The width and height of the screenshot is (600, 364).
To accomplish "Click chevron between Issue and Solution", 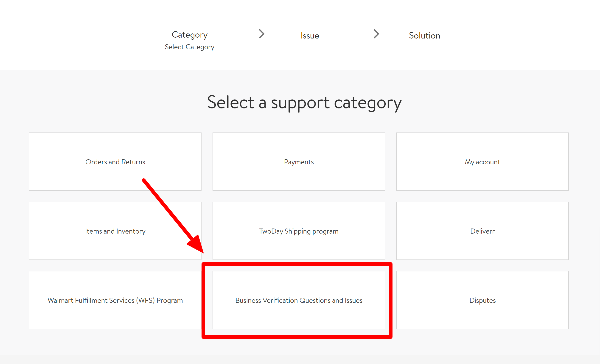I will click(x=376, y=34).
